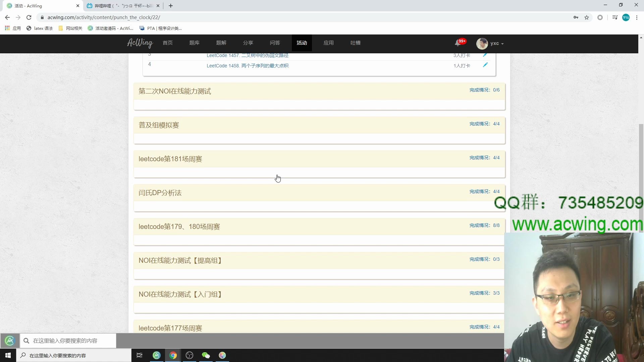
Task: Navigate to the 问答 section
Action: point(275,43)
